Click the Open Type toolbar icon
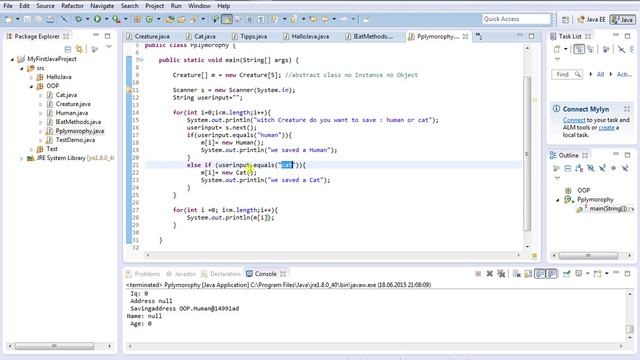Viewport: 640px width, 360px height. pos(170,19)
